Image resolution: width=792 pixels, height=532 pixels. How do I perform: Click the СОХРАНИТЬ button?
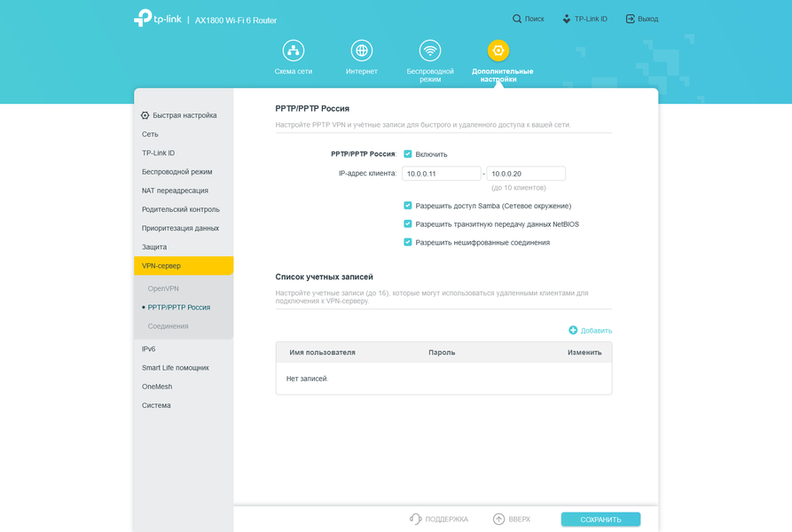point(600,520)
